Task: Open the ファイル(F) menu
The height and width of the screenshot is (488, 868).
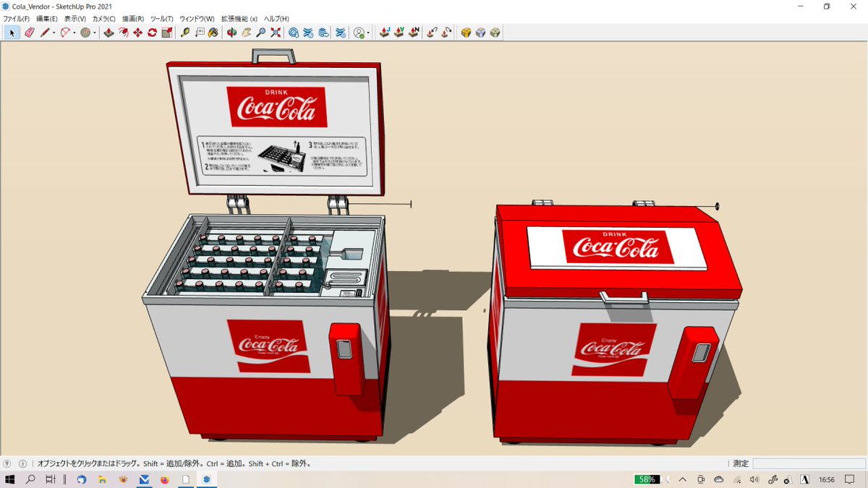Action: (x=17, y=18)
